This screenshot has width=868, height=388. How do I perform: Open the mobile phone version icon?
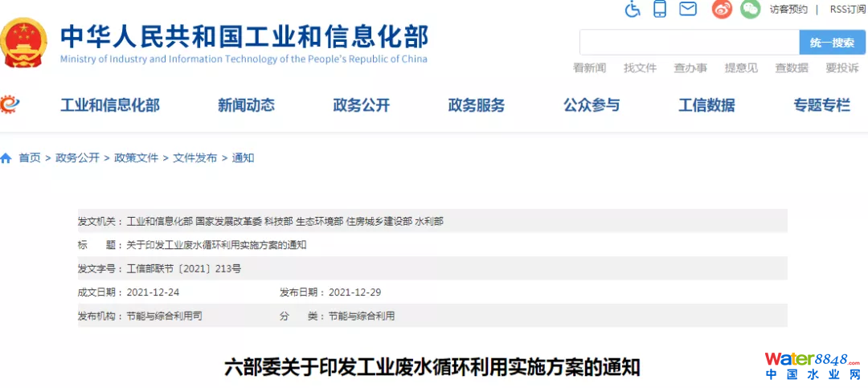660,10
